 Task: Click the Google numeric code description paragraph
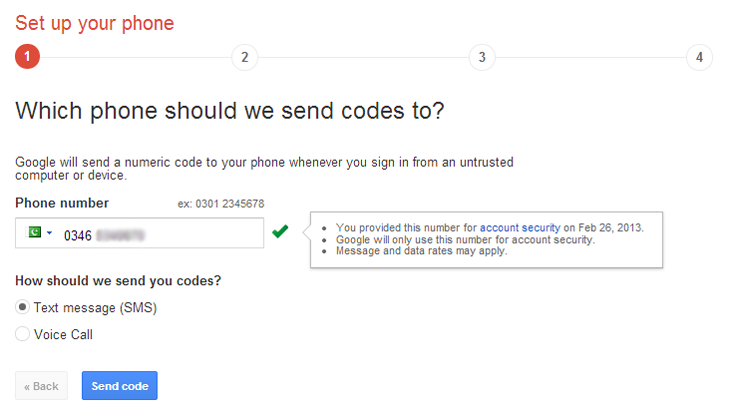270,168
